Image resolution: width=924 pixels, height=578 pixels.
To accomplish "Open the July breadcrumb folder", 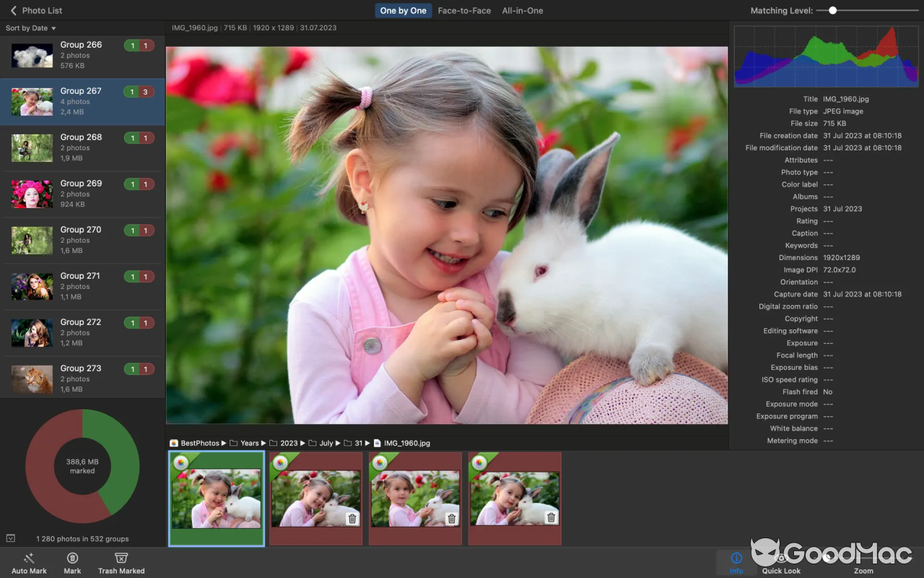I will (326, 443).
